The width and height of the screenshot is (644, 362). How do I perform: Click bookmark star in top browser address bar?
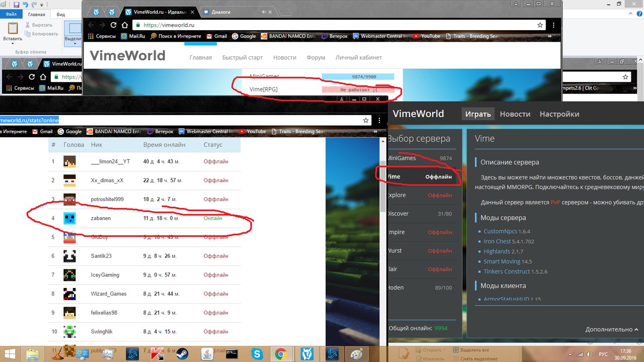click(x=540, y=25)
